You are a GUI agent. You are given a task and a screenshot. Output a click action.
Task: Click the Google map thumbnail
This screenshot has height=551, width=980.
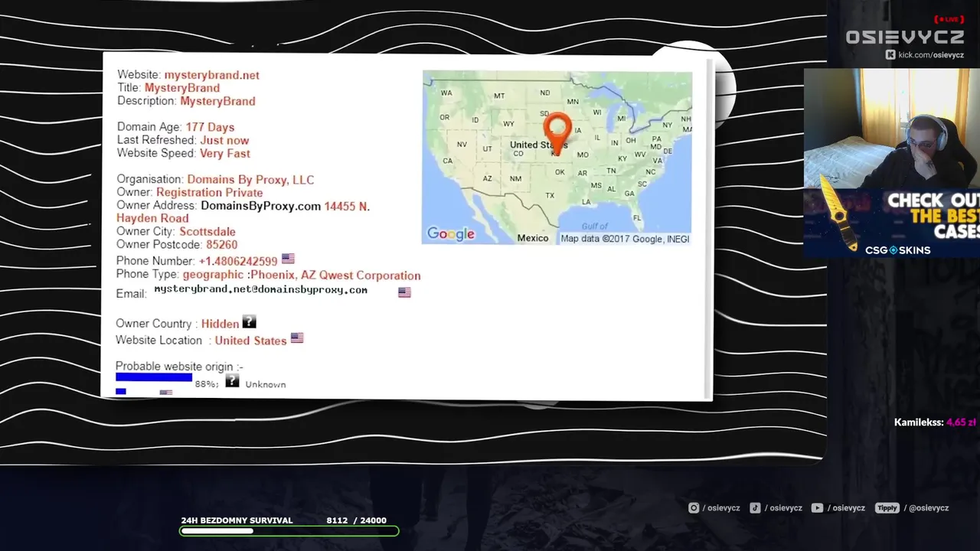tap(557, 158)
